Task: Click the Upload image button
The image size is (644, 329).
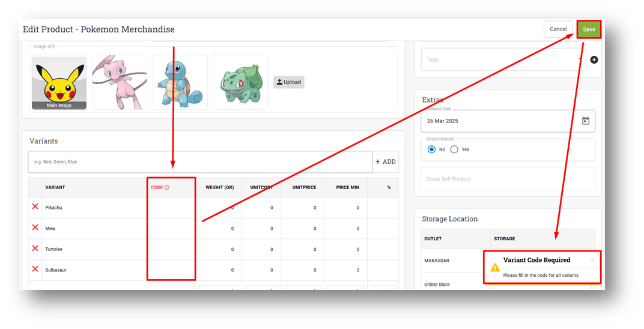Action: pyautogui.click(x=289, y=82)
